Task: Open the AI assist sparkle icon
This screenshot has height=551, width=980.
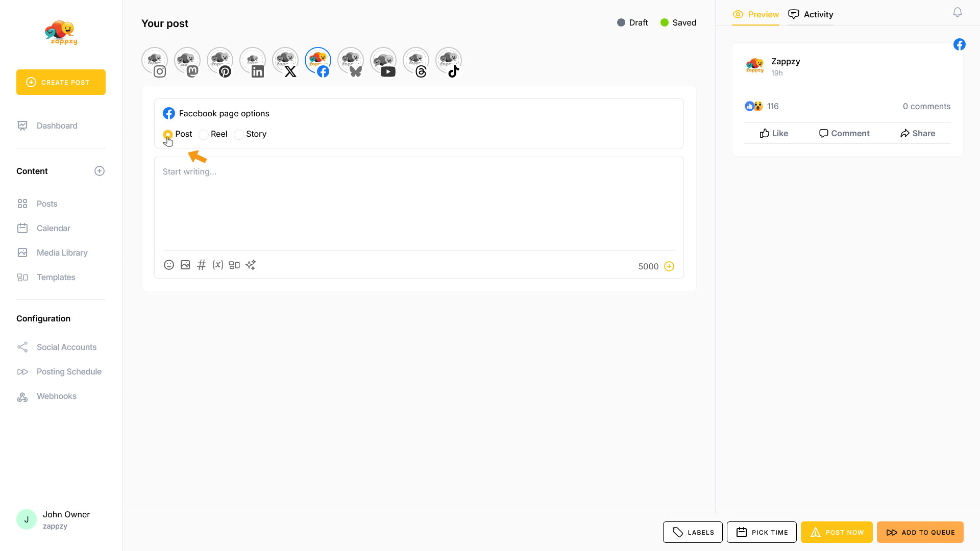Action: coord(251,265)
